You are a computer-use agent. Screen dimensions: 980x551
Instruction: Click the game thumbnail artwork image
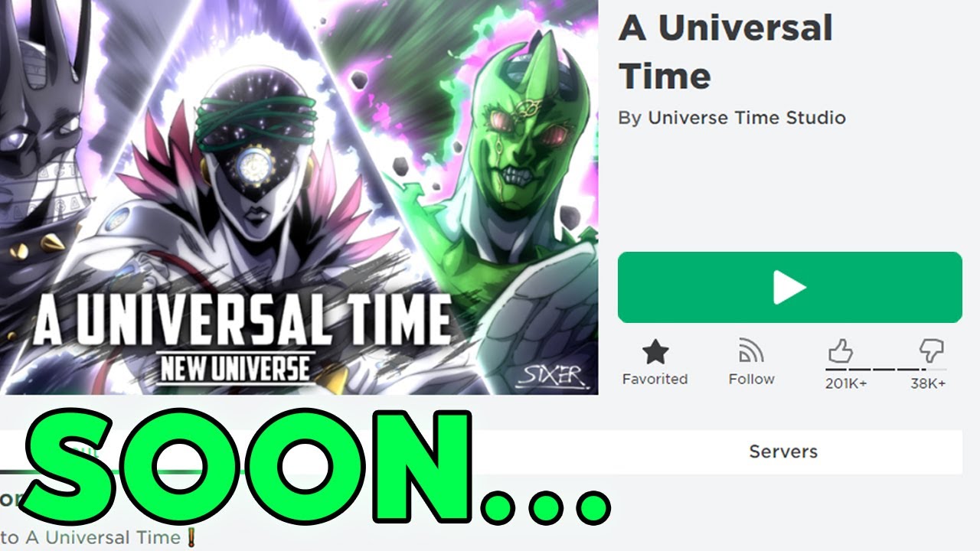[x=299, y=197]
